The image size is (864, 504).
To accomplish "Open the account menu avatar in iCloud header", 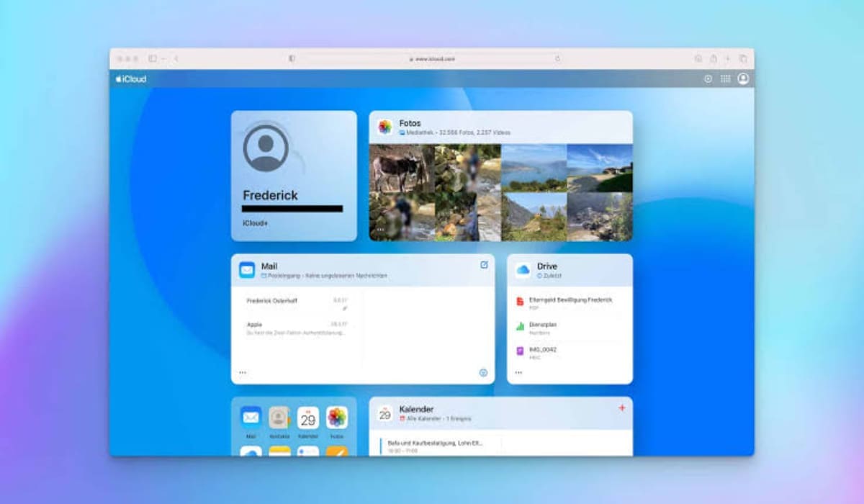I will (743, 78).
